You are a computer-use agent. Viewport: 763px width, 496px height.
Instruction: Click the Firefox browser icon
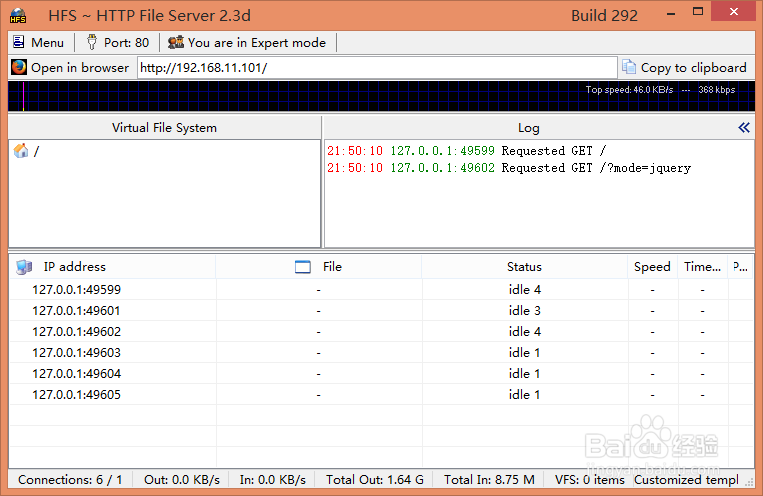[19, 67]
